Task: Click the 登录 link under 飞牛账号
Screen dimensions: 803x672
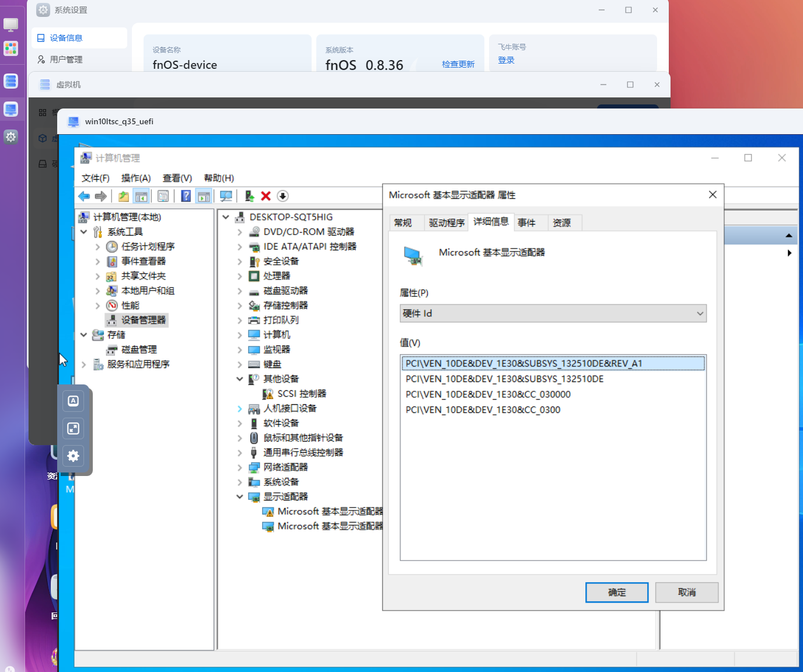Action: click(506, 60)
